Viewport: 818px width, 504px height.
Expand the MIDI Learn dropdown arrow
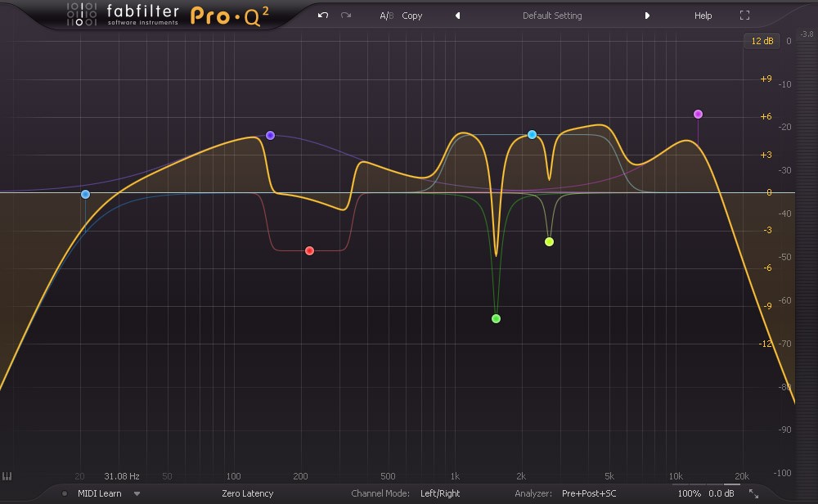click(x=137, y=493)
